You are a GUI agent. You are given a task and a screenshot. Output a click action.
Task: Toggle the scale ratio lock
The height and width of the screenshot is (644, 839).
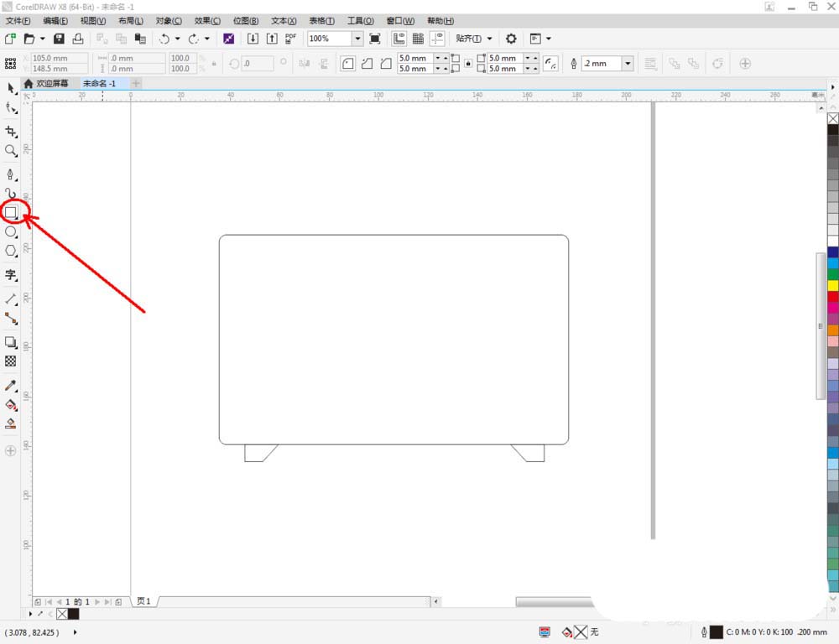click(214, 64)
